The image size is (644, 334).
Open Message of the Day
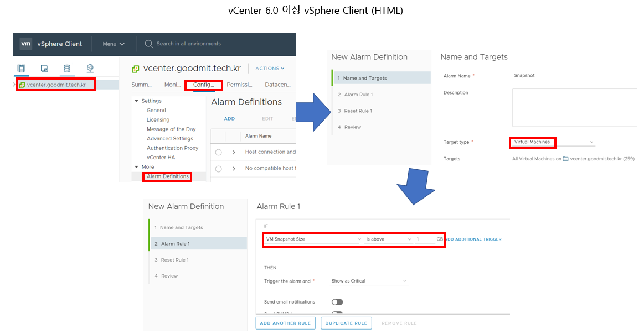pos(171,129)
